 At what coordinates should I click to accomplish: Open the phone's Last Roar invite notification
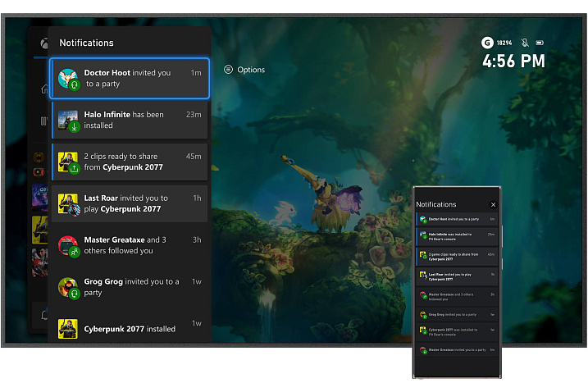coord(457,276)
